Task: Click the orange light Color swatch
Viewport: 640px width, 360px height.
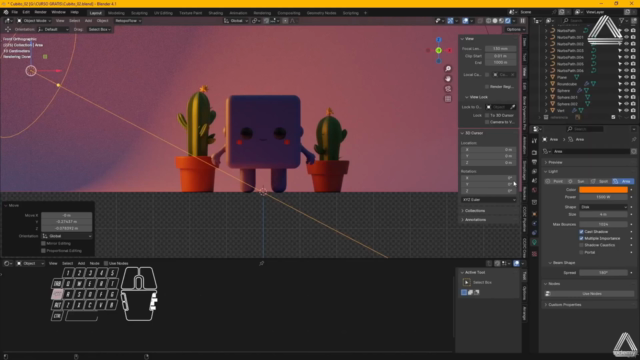Action: point(603,190)
